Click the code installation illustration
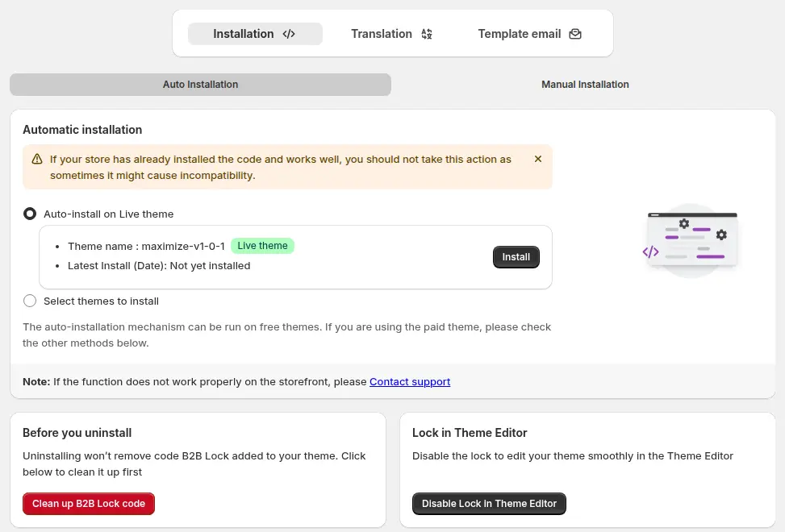This screenshot has width=785, height=532. (691, 240)
